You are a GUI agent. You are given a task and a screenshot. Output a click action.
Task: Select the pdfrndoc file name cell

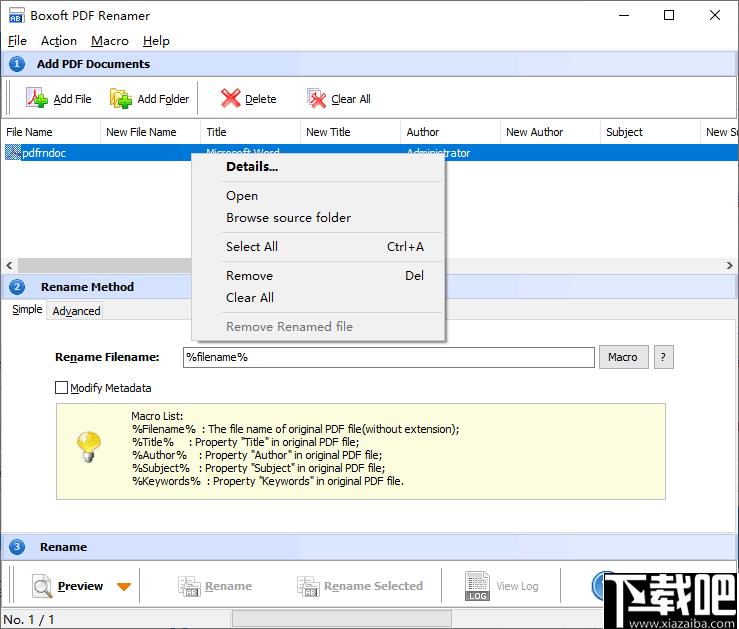44,153
